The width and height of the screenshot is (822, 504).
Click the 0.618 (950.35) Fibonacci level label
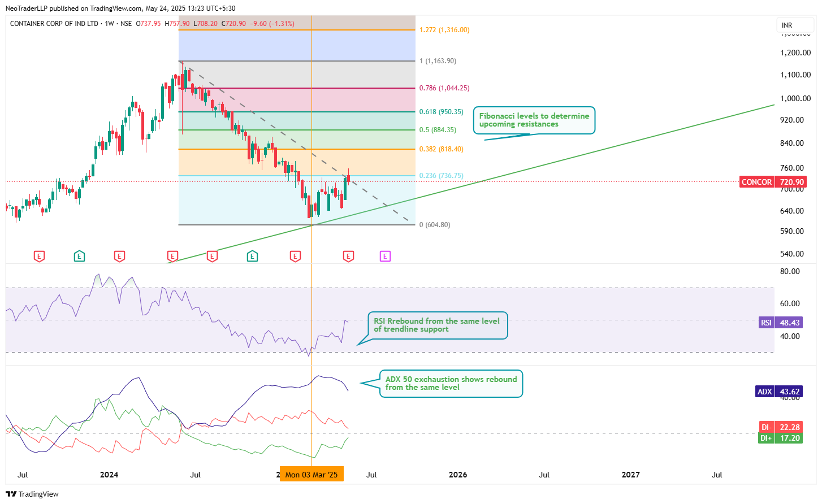point(441,112)
